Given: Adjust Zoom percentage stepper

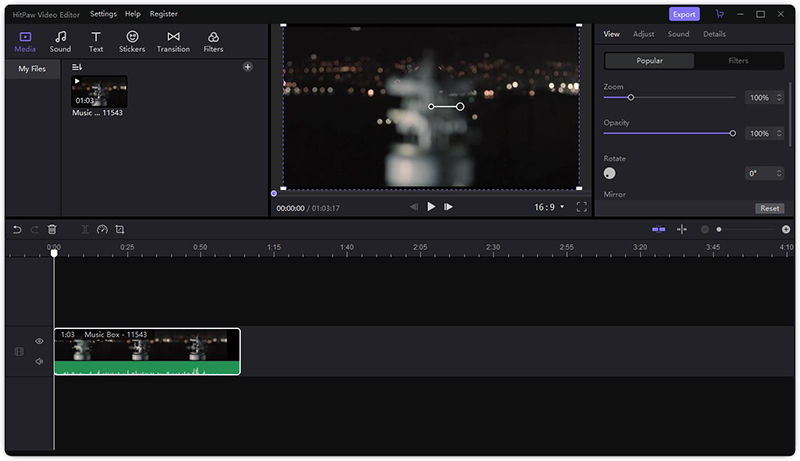Looking at the screenshot, I should tap(779, 97).
